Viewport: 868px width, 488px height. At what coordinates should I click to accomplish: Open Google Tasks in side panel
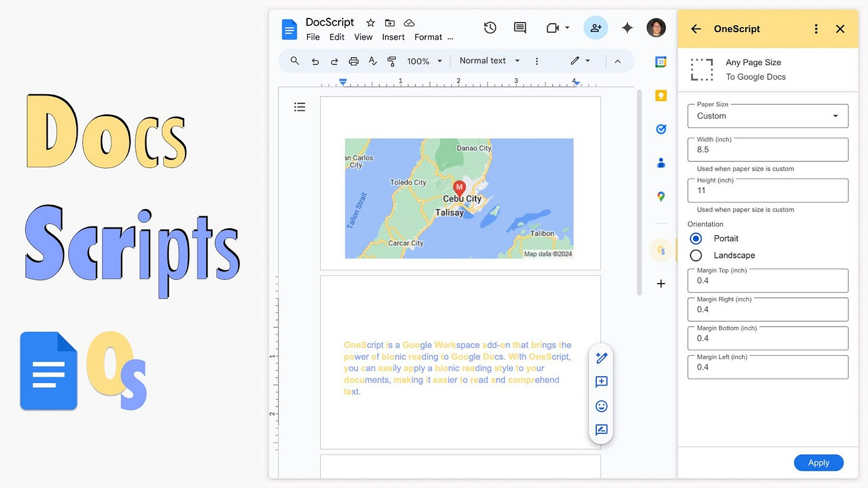661,129
